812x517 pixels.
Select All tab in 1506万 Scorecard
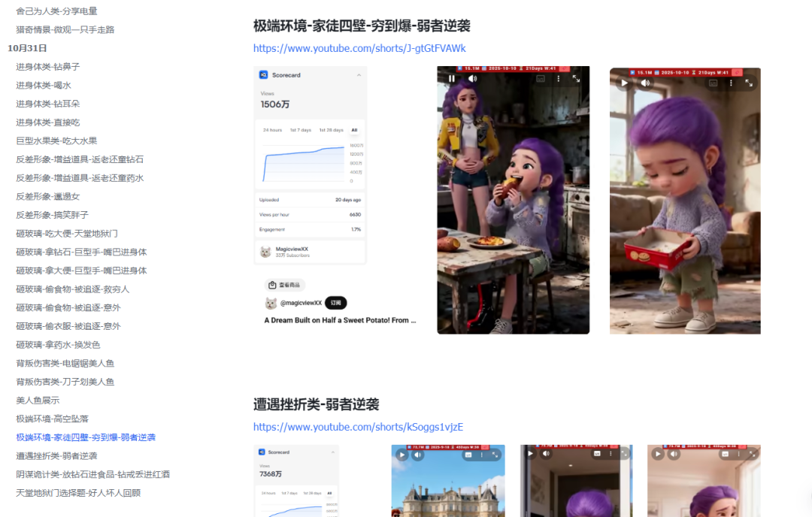[x=355, y=130]
